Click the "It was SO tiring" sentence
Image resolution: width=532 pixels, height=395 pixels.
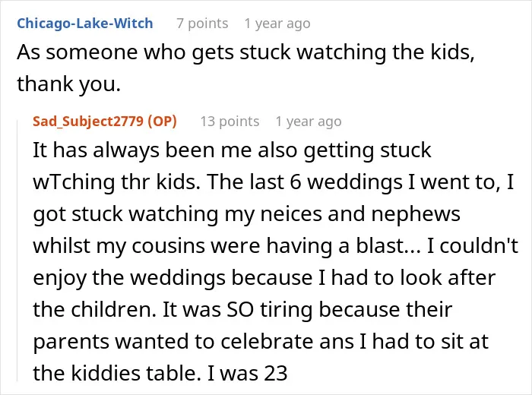(239, 309)
